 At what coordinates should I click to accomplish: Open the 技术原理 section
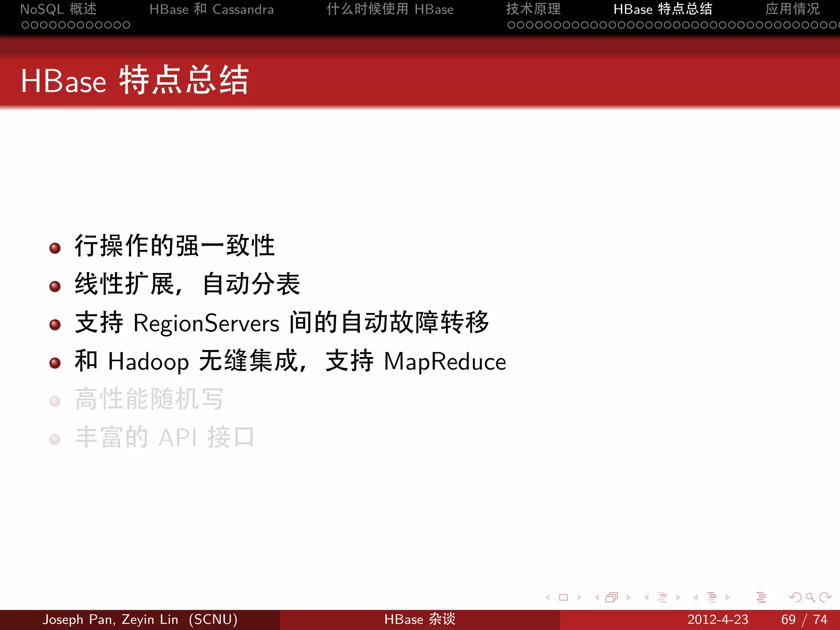533,9
